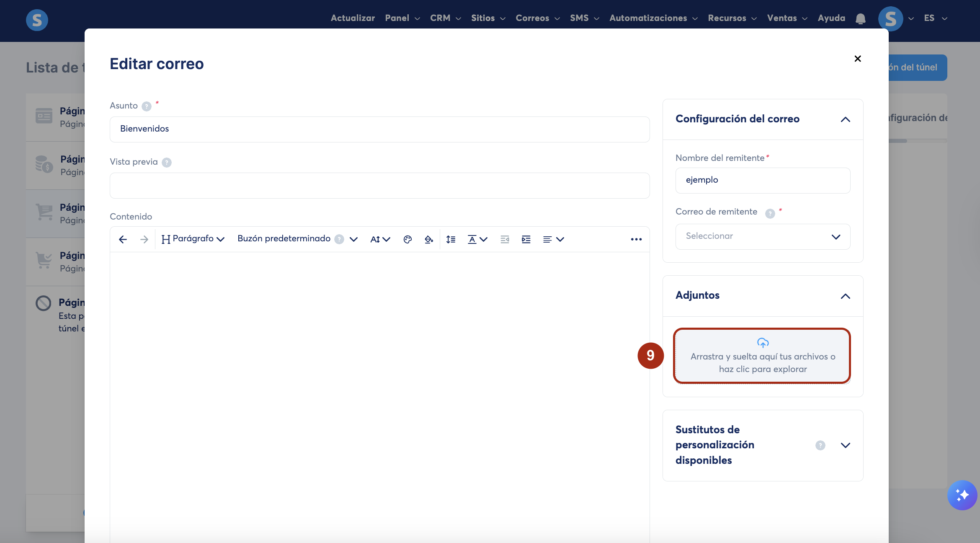Collapse the Adjuntos section
Screen dimensions: 980x543
(845, 296)
